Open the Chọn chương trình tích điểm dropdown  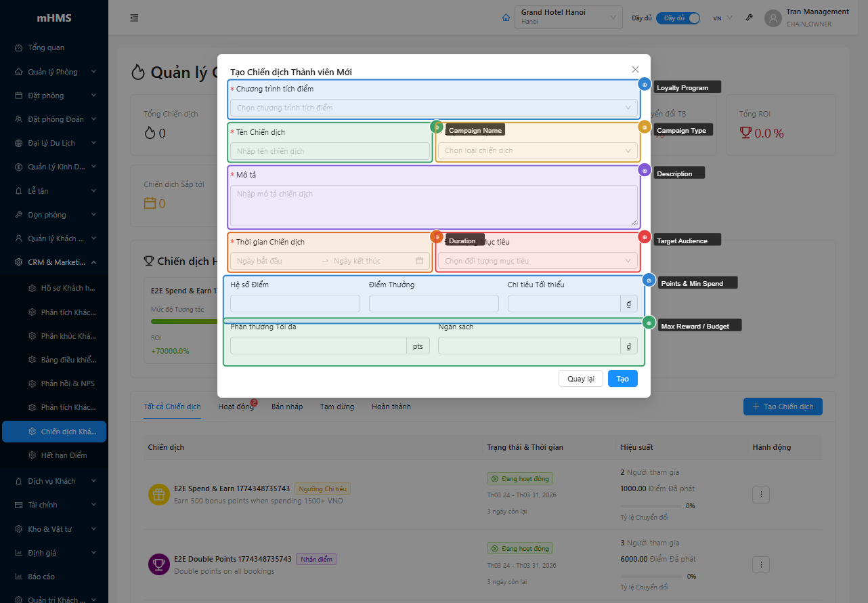(x=433, y=108)
